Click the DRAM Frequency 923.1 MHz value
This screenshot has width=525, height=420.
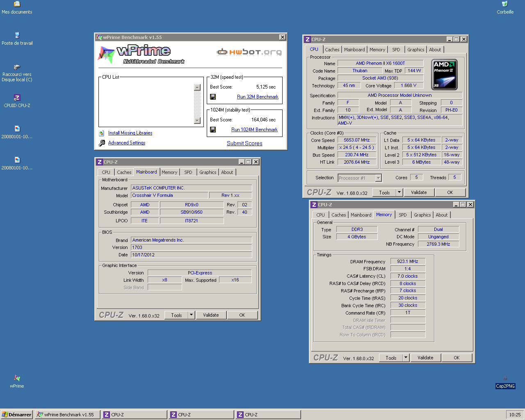[x=408, y=262]
